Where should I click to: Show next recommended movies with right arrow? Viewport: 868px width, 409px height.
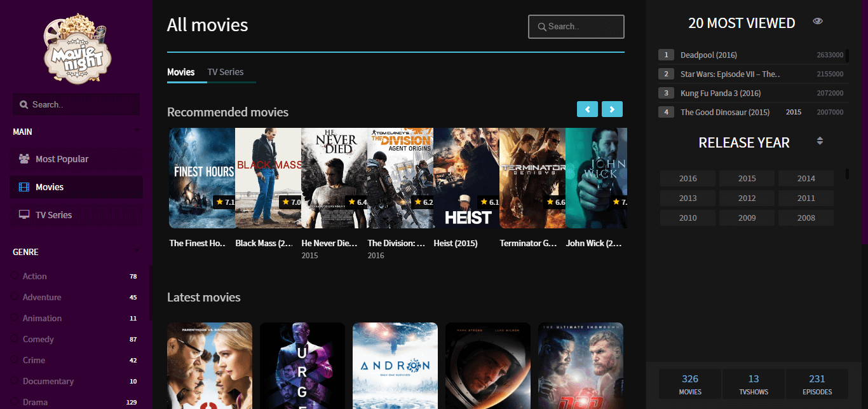click(612, 109)
